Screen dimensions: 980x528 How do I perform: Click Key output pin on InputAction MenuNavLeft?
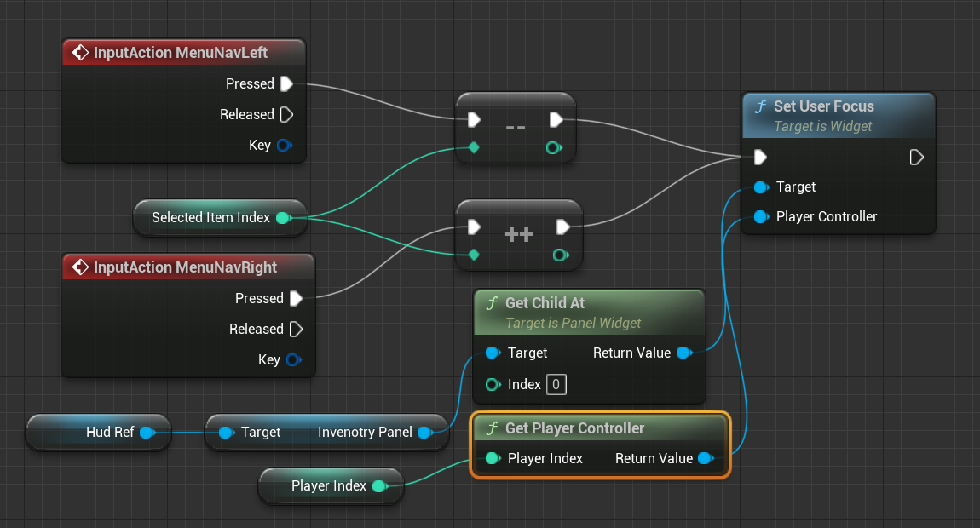click(285, 145)
